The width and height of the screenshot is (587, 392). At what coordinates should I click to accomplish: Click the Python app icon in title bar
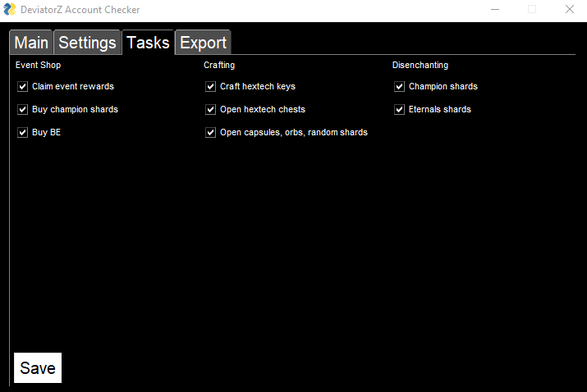point(10,9)
